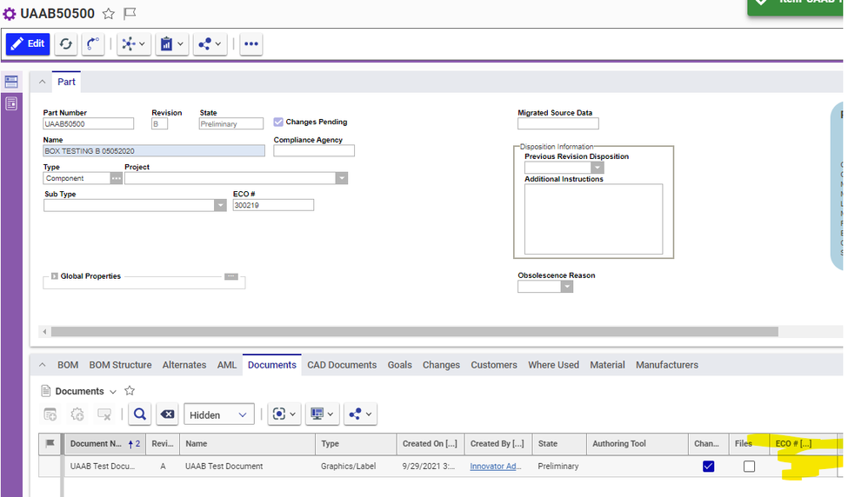Switch to the BOM Structure tab
The image size is (868, 497).
pyautogui.click(x=120, y=365)
